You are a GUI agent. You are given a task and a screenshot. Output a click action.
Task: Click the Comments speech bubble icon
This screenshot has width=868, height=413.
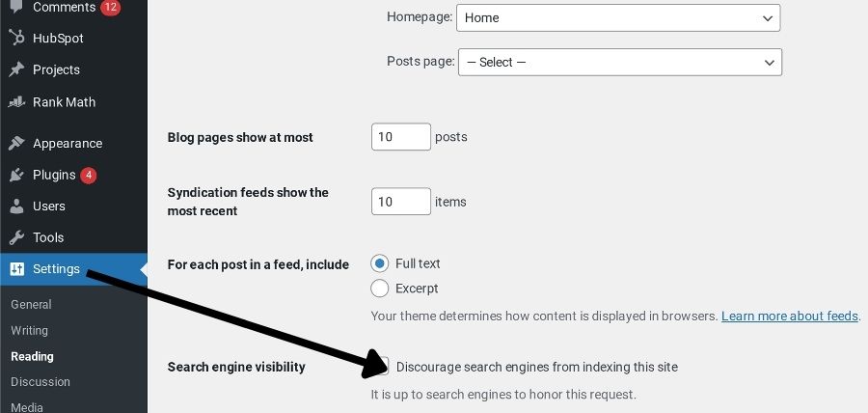point(16,7)
